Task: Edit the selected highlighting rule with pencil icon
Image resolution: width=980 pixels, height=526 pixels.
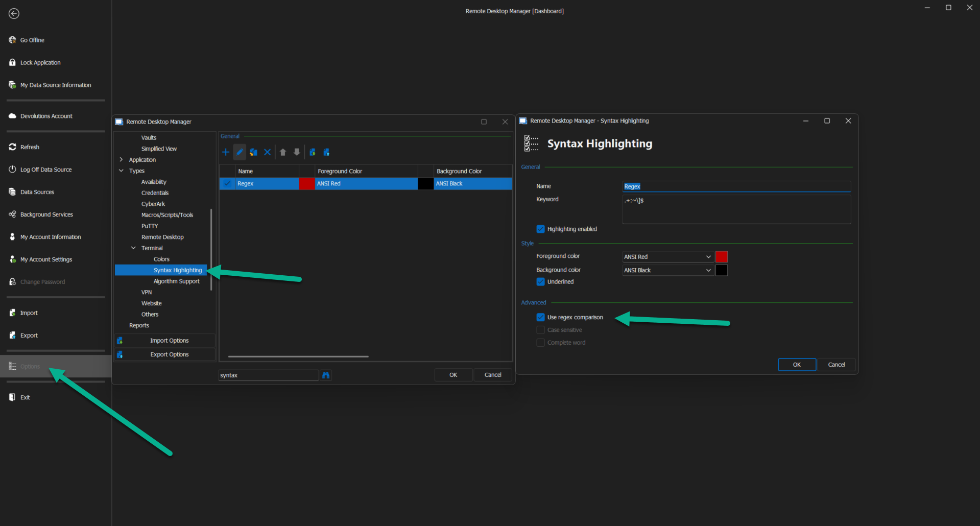Action: [x=240, y=152]
